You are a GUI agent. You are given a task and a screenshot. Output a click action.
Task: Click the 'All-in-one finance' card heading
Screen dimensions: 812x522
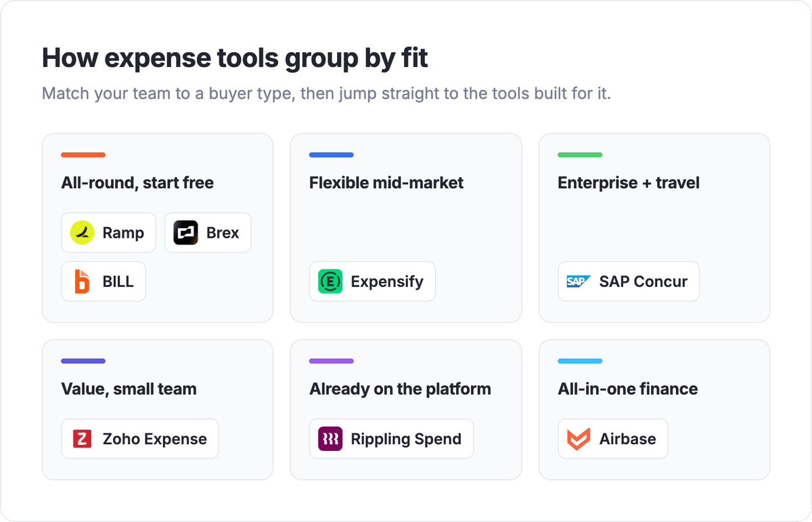(x=628, y=389)
